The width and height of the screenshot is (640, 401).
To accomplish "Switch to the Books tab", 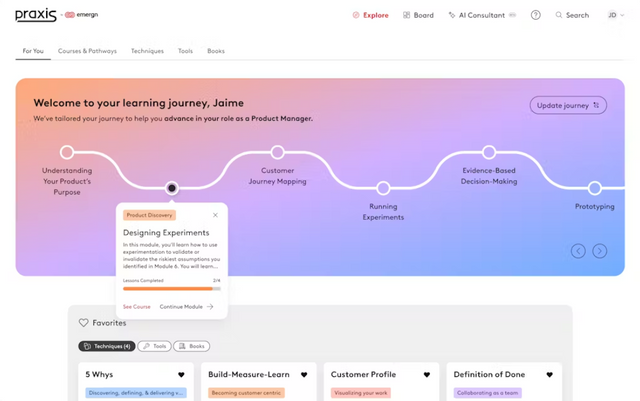I will pyautogui.click(x=216, y=51).
